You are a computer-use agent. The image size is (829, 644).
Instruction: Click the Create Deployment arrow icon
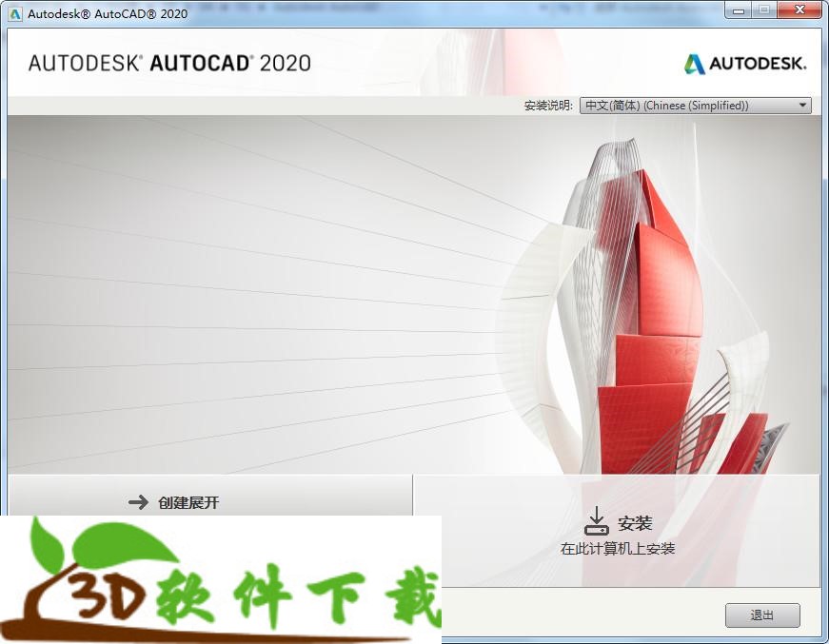(139, 502)
